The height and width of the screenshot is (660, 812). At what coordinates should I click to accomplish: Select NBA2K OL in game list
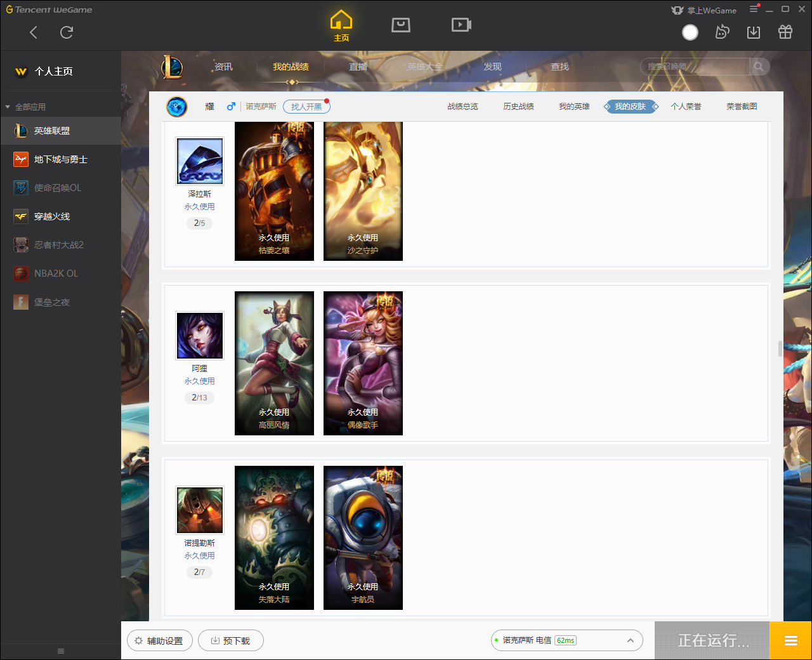tap(61, 274)
